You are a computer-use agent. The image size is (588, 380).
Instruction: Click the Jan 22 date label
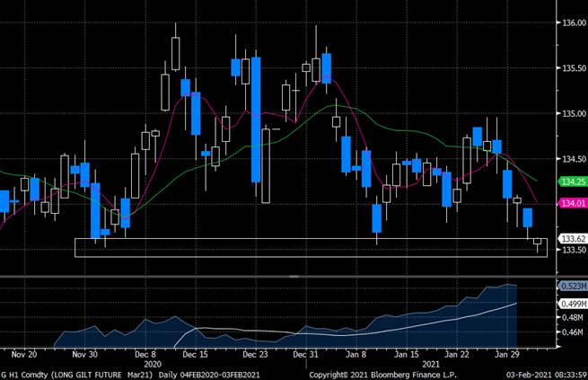(456, 355)
